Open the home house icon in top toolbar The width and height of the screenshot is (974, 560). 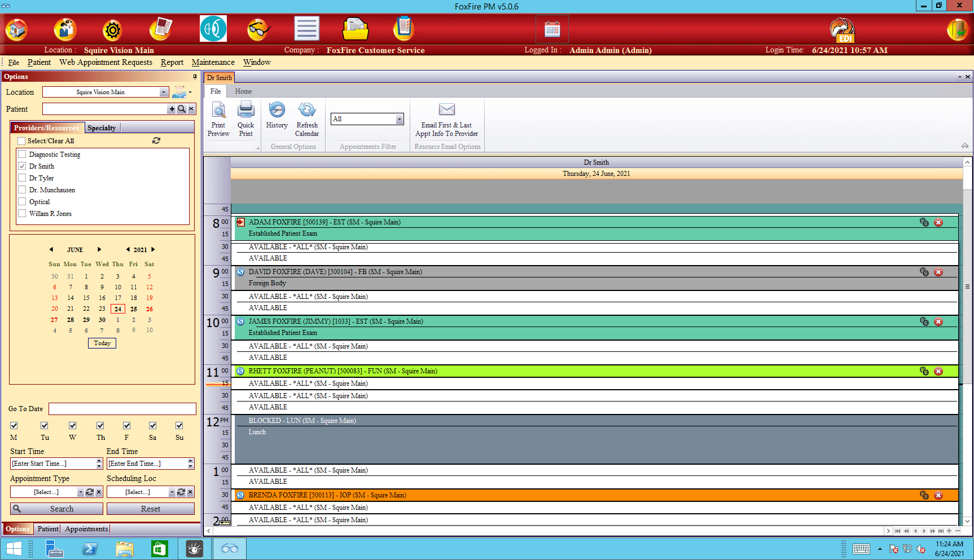(x=17, y=29)
